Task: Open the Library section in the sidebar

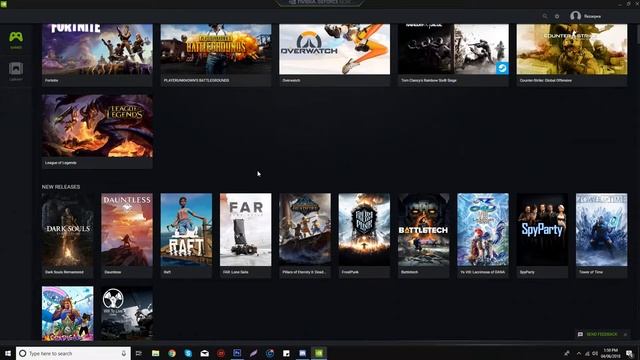Action: 16,71
